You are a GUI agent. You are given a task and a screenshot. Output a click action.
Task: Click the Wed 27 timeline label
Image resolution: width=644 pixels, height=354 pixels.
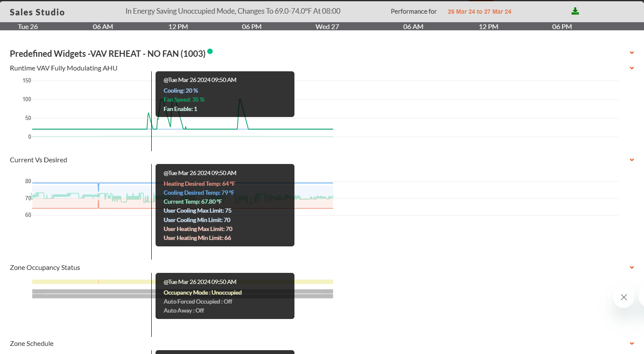(x=327, y=26)
